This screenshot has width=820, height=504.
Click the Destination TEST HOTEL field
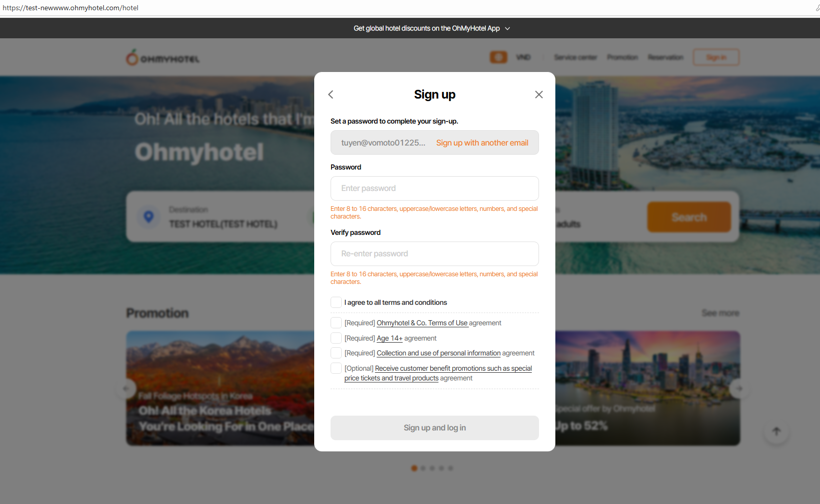pyautogui.click(x=223, y=217)
